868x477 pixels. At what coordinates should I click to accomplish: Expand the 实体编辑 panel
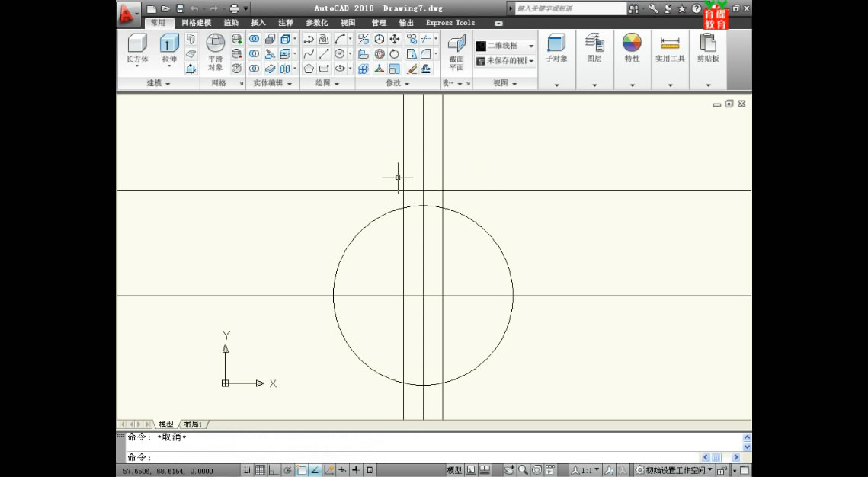pos(272,84)
